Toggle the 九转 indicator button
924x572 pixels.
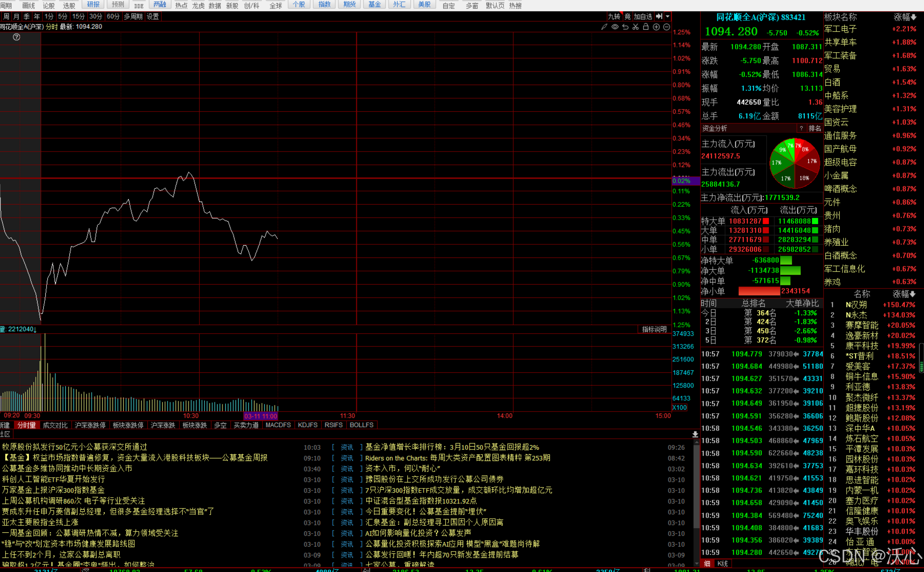(613, 16)
